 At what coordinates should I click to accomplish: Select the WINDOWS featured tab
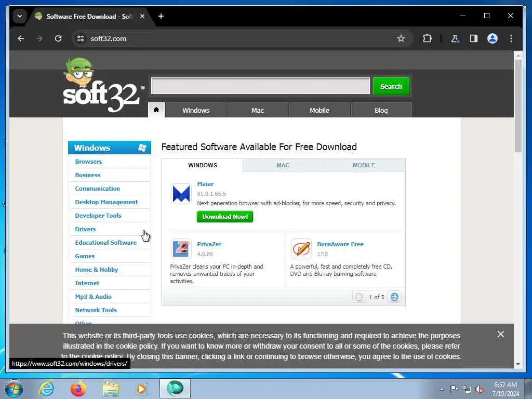click(203, 165)
